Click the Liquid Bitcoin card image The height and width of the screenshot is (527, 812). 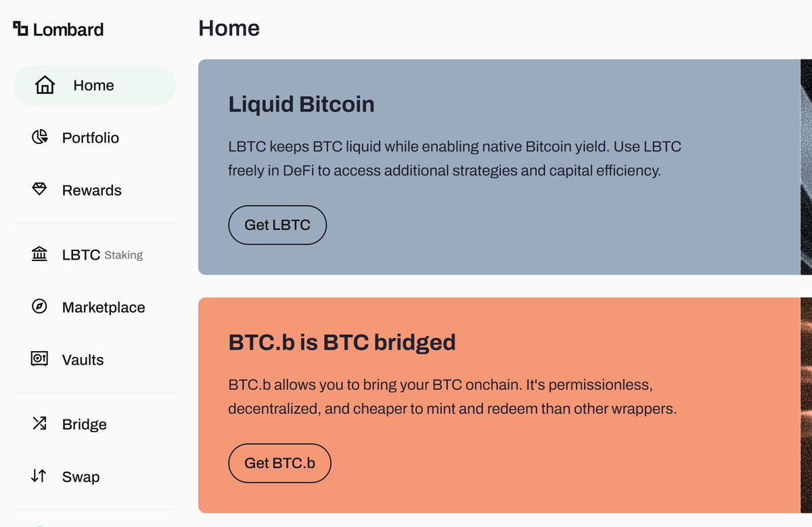[x=806, y=167]
